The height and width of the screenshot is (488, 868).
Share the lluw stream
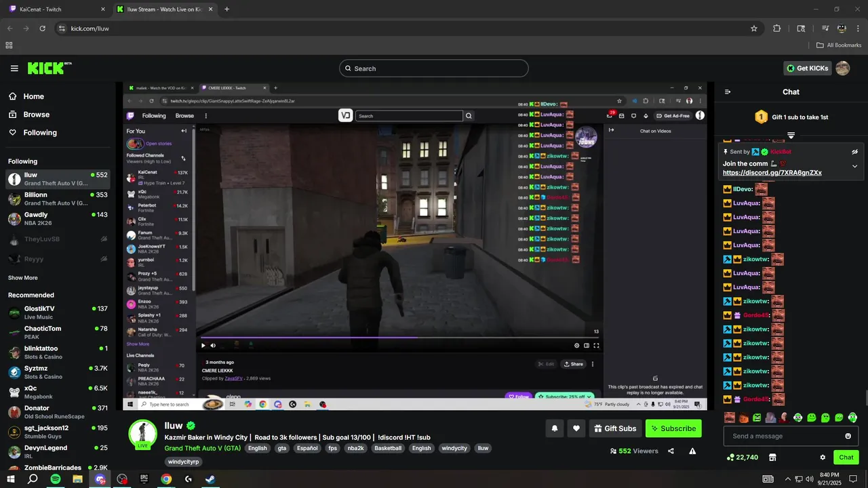click(671, 451)
